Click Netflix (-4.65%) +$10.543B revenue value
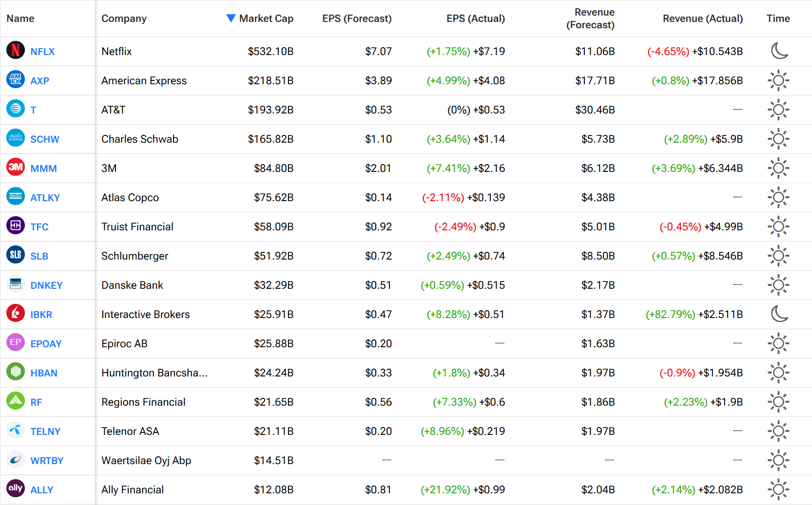812x505 pixels. 695,51
